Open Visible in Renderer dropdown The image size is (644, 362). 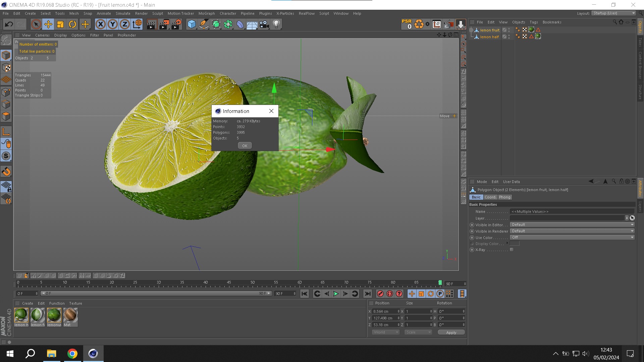(572, 231)
